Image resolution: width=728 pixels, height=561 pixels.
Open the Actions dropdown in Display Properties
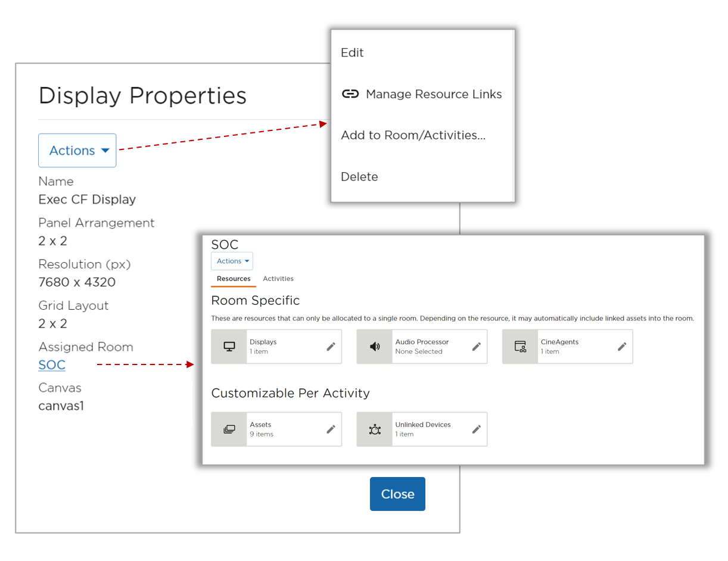(77, 150)
